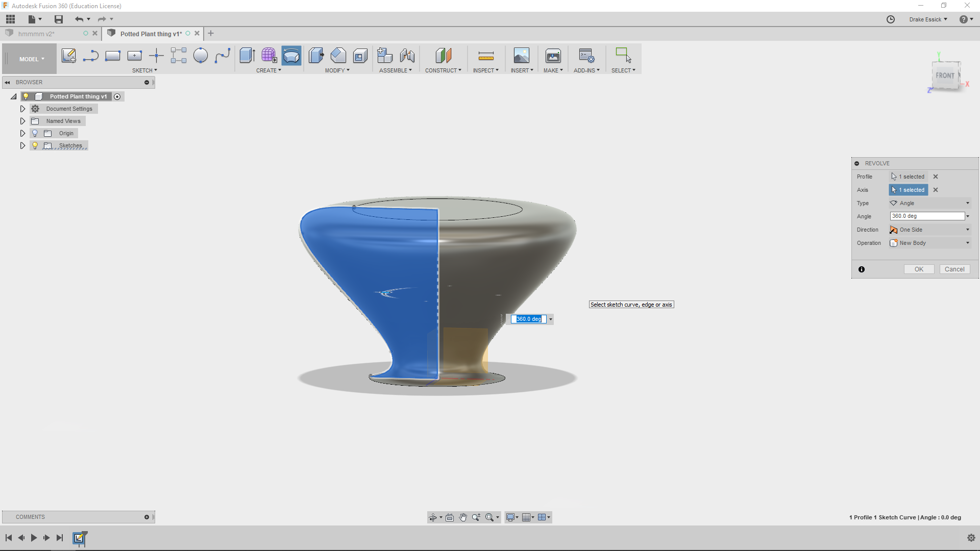Select the New Component tool
The width and height of the screenshot is (980, 551).
pyautogui.click(x=385, y=56)
